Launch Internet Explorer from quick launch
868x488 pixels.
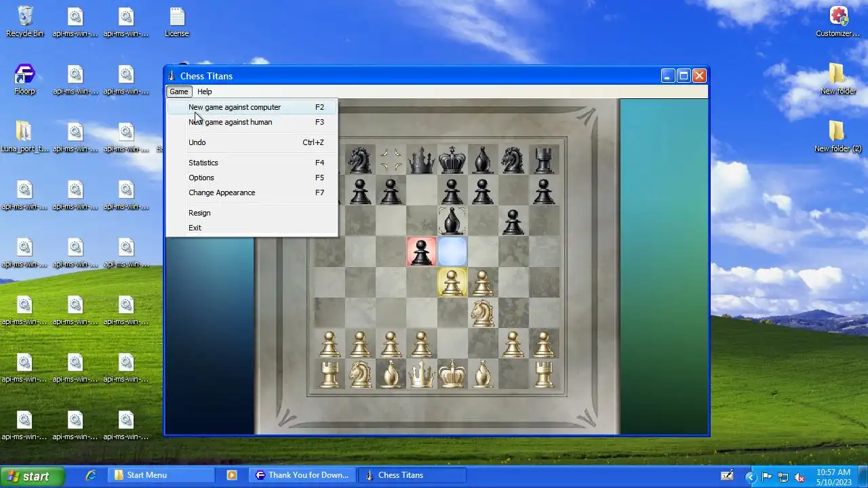pyautogui.click(x=91, y=476)
